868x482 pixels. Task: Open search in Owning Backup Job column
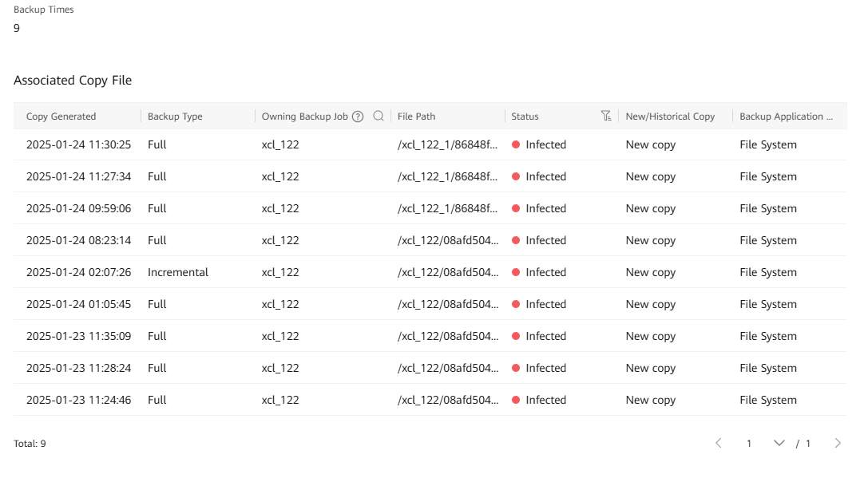379,117
